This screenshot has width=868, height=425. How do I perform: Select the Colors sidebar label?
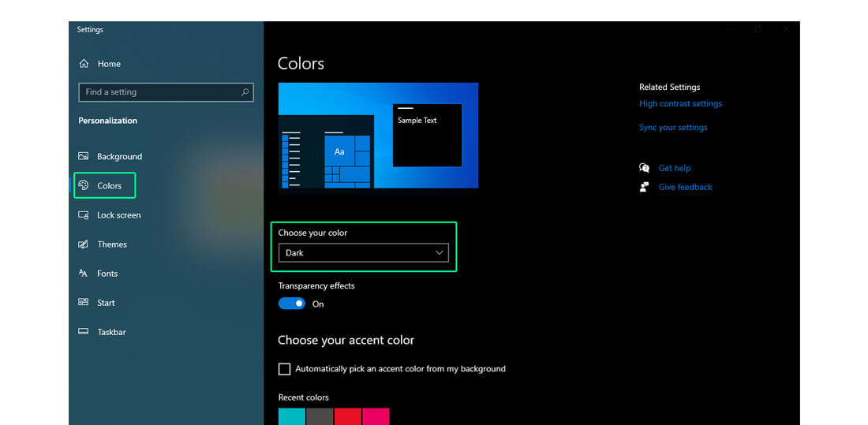(x=109, y=186)
